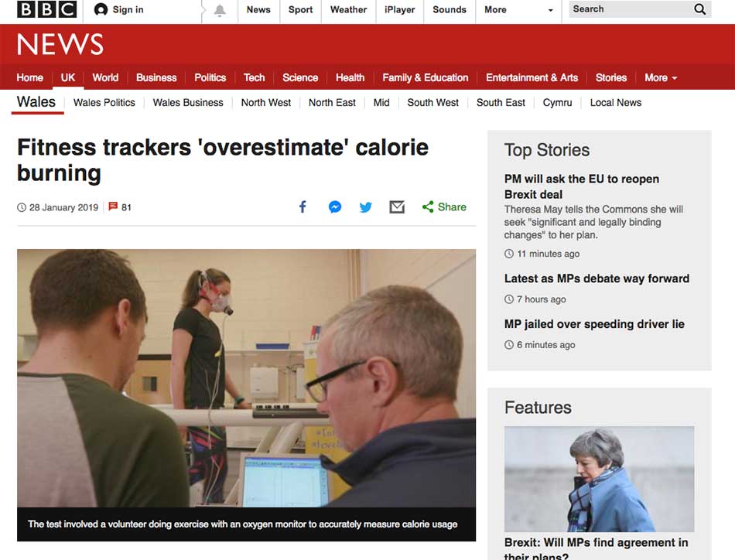Share via Messenger icon
This screenshot has height=560, width=735.
[335, 207]
